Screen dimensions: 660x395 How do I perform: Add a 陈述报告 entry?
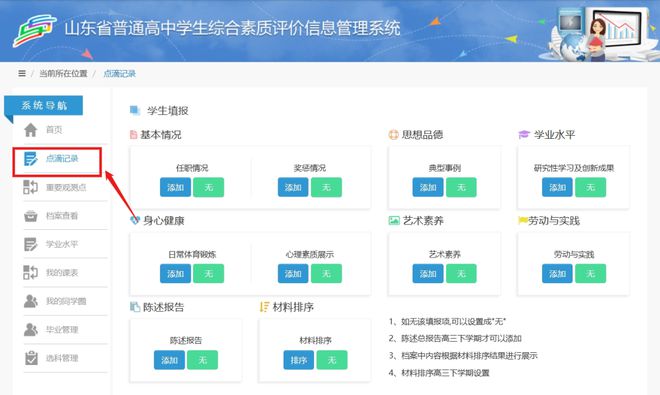tap(169, 360)
